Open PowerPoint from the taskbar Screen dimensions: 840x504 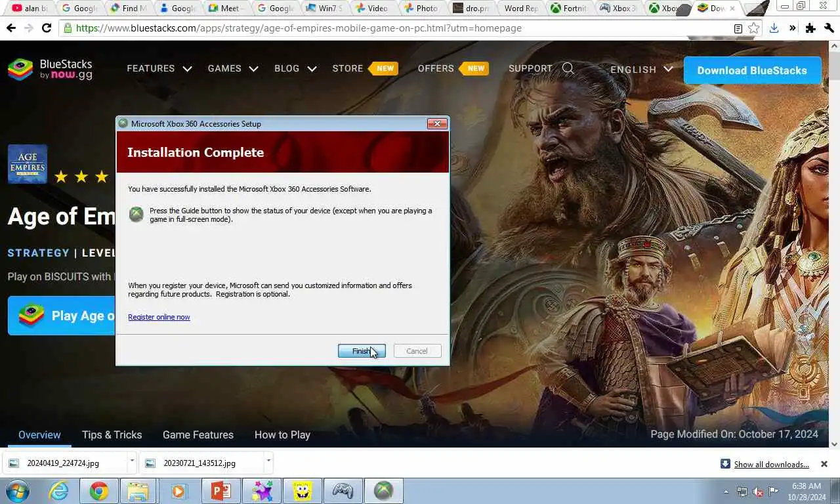click(x=220, y=491)
